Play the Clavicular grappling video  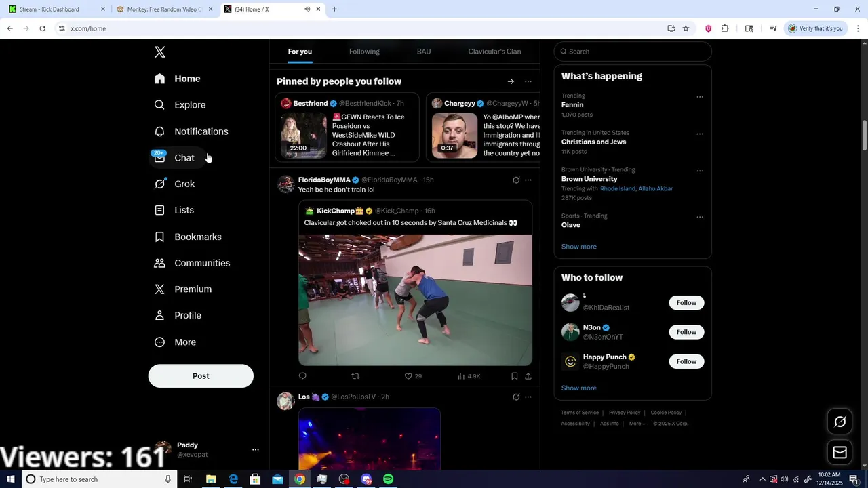point(416,300)
